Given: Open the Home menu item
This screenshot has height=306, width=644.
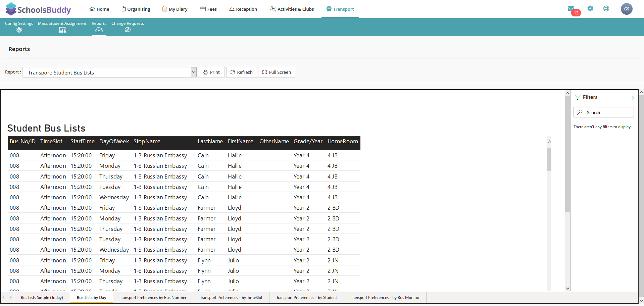Looking at the screenshot, I should click(x=99, y=9).
